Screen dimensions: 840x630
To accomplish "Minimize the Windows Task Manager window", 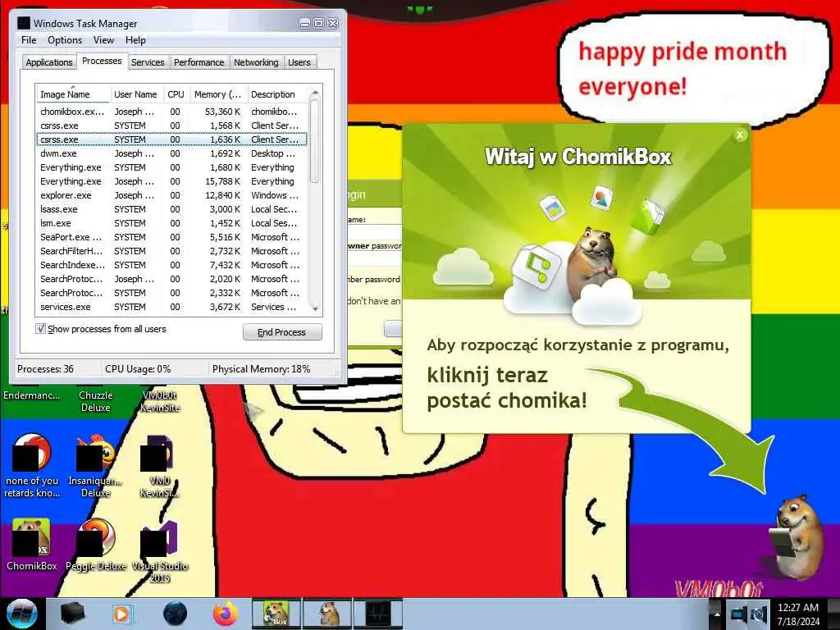I will [x=304, y=23].
